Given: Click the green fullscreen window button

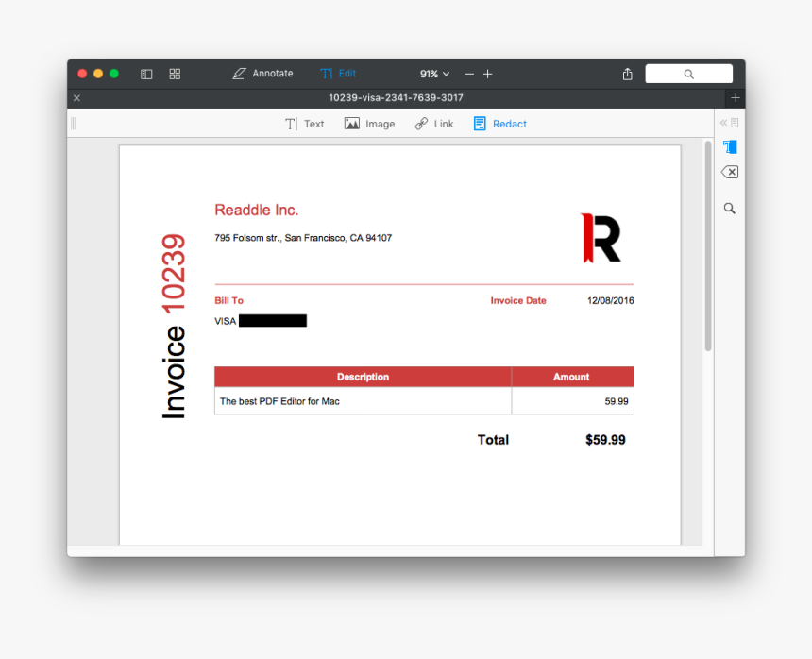Looking at the screenshot, I should tap(114, 74).
